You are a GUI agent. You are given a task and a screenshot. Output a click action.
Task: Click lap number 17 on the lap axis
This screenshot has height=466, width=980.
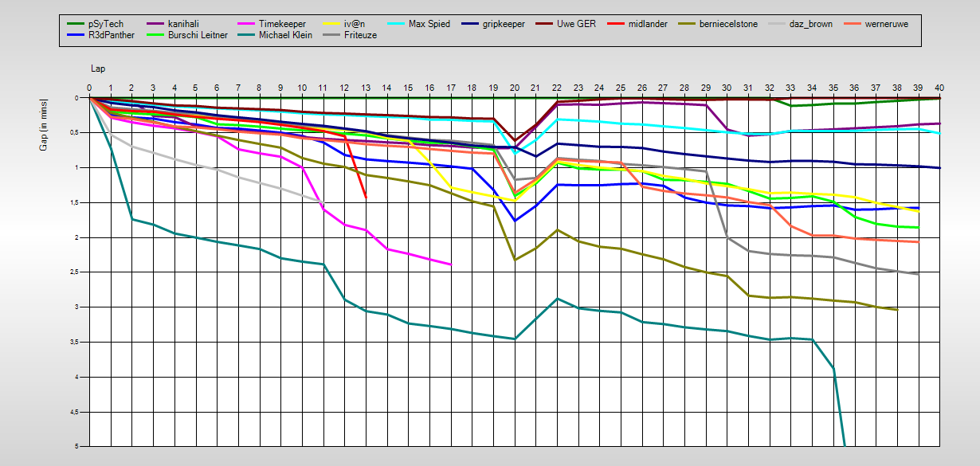(451, 88)
